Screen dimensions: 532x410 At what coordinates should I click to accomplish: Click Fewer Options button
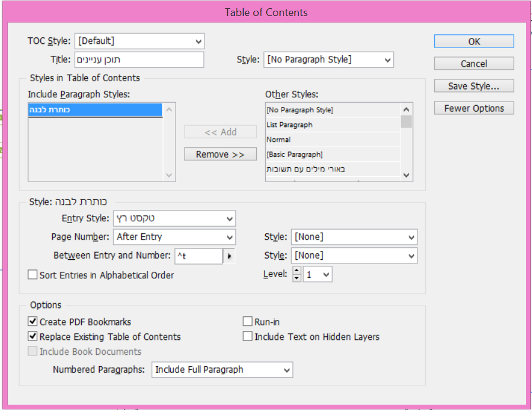(473, 109)
